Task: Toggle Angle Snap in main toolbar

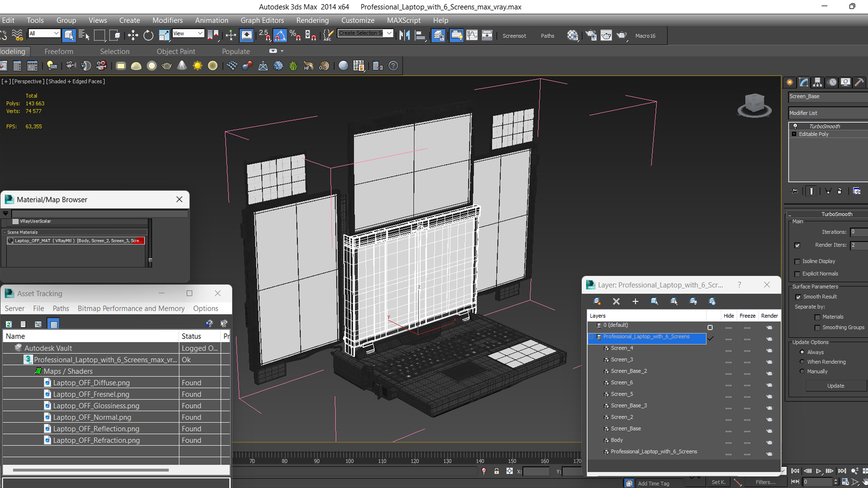Action: (280, 35)
